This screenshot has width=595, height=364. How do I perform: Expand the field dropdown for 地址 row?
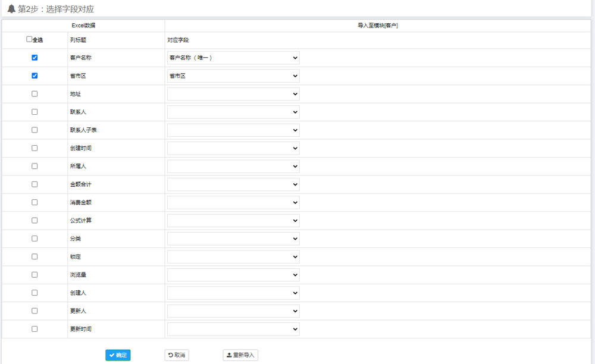233,94
